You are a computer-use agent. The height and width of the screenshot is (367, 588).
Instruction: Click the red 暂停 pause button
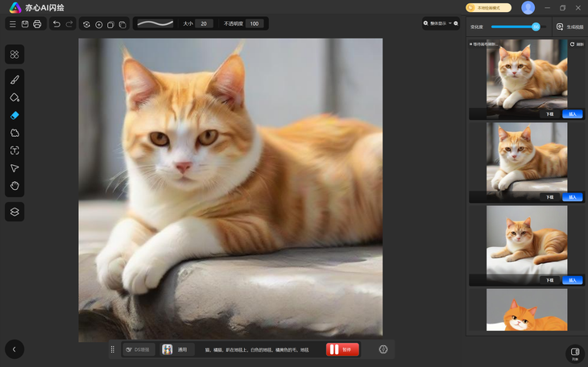tap(342, 349)
